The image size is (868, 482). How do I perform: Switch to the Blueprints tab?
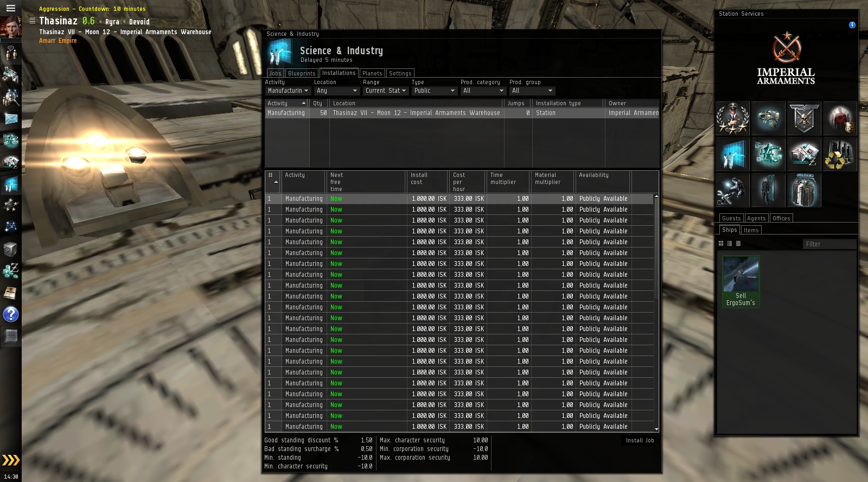[x=302, y=73]
